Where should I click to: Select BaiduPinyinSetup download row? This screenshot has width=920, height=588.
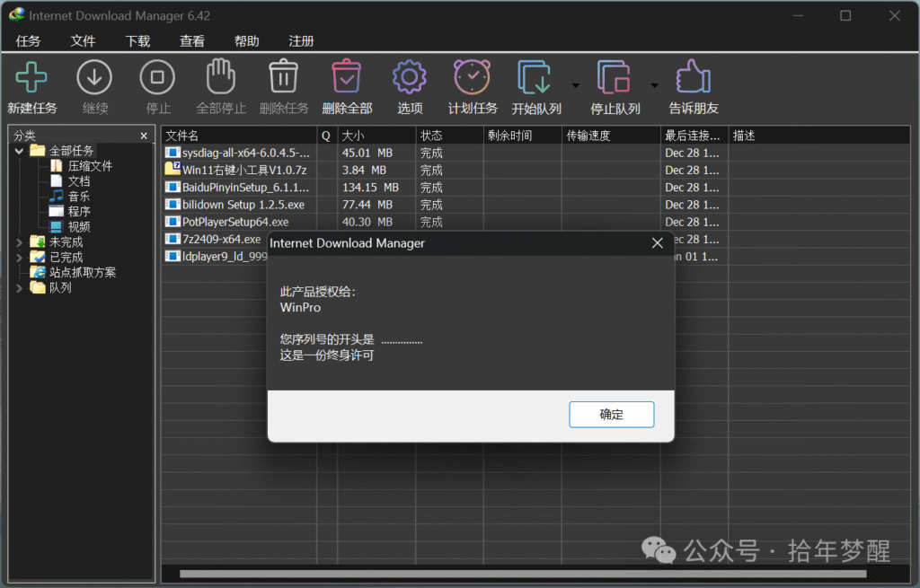click(536, 188)
